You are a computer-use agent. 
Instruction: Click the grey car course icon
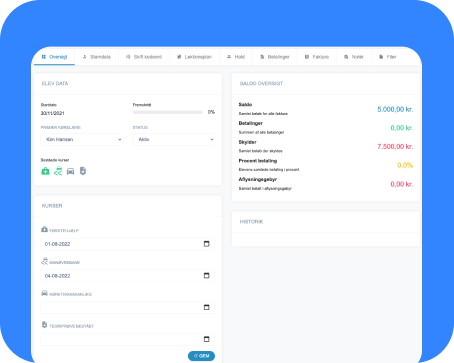(x=70, y=171)
